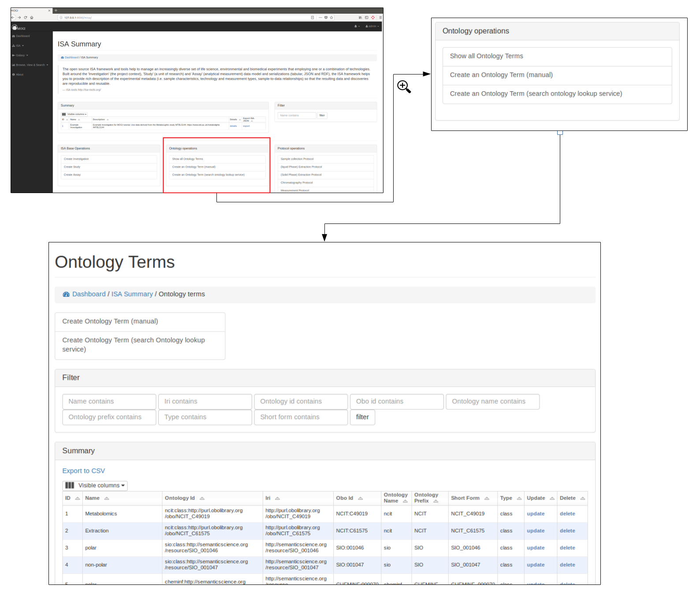This screenshot has width=700, height=614.
Task: Open the browser home page icon
Action: point(32,18)
